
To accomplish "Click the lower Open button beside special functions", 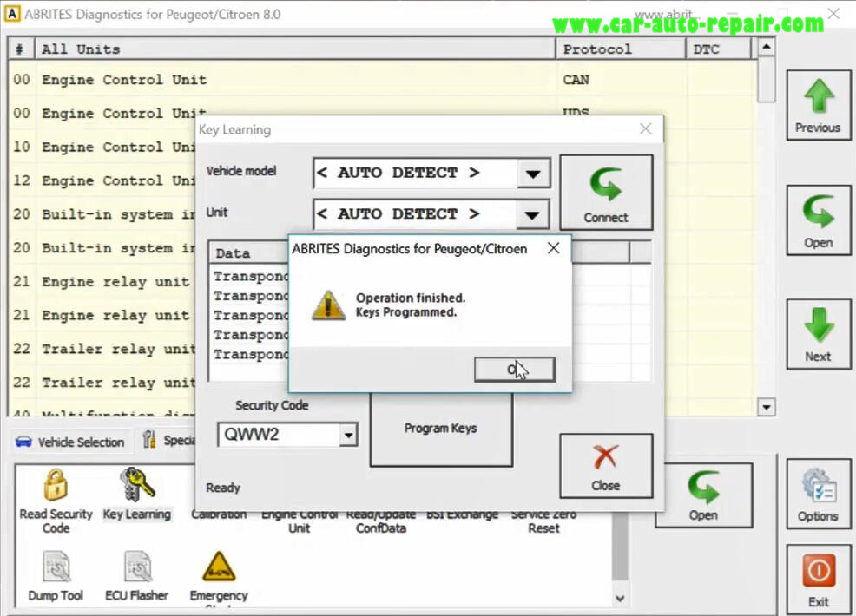I will click(704, 495).
